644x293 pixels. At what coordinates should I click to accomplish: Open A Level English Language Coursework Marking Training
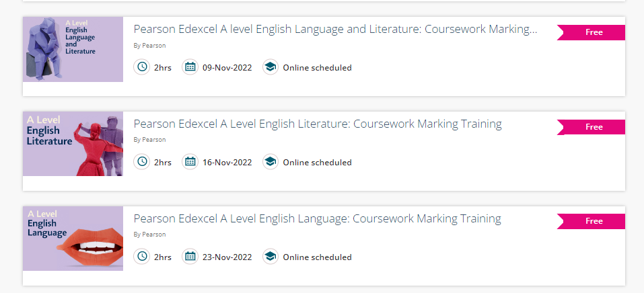click(x=317, y=219)
